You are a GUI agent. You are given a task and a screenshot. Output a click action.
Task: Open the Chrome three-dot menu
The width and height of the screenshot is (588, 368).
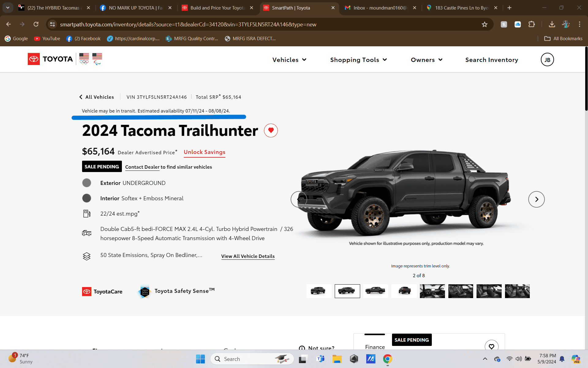click(579, 24)
